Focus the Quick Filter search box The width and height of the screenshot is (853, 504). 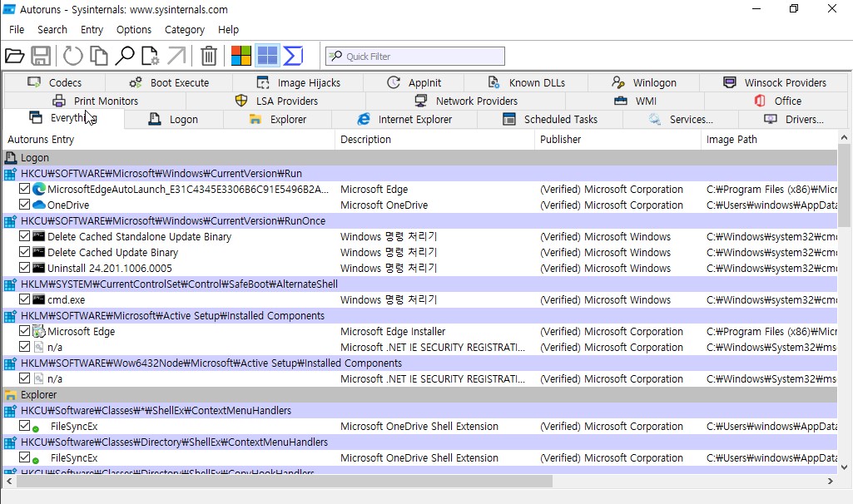point(415,56)
